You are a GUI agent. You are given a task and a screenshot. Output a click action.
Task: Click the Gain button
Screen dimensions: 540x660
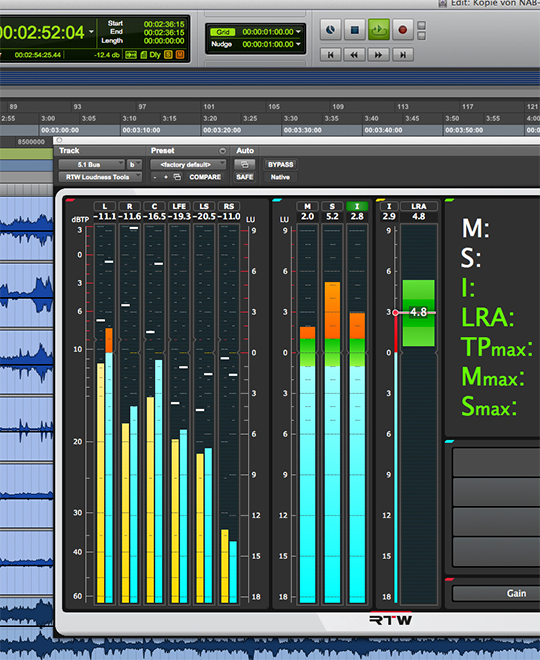click(516, 593)
